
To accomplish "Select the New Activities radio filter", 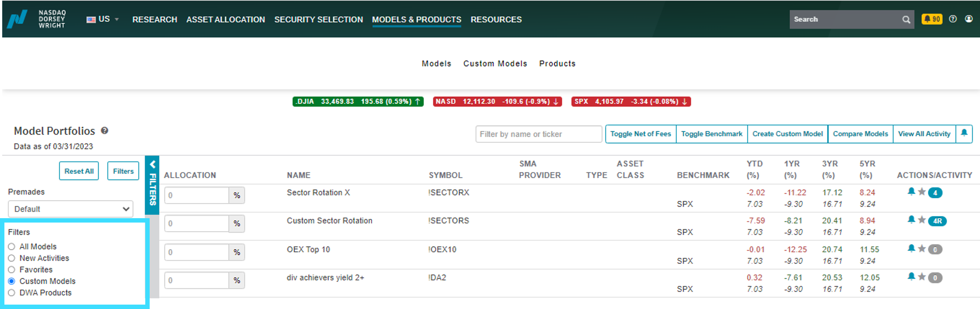I will (x=11, y=258).
